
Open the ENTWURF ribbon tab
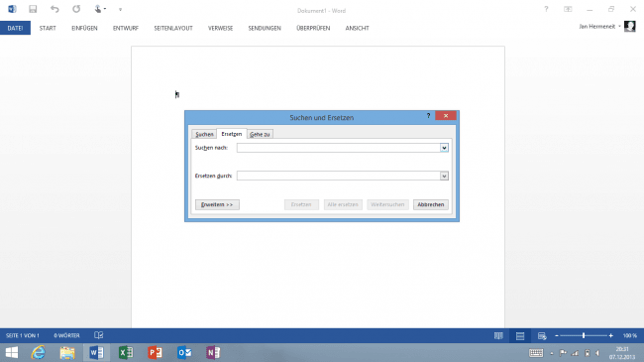(126, 28)
